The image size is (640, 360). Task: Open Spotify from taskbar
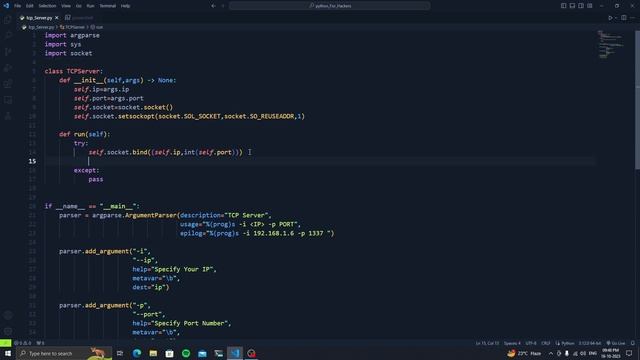click(186, 353)
